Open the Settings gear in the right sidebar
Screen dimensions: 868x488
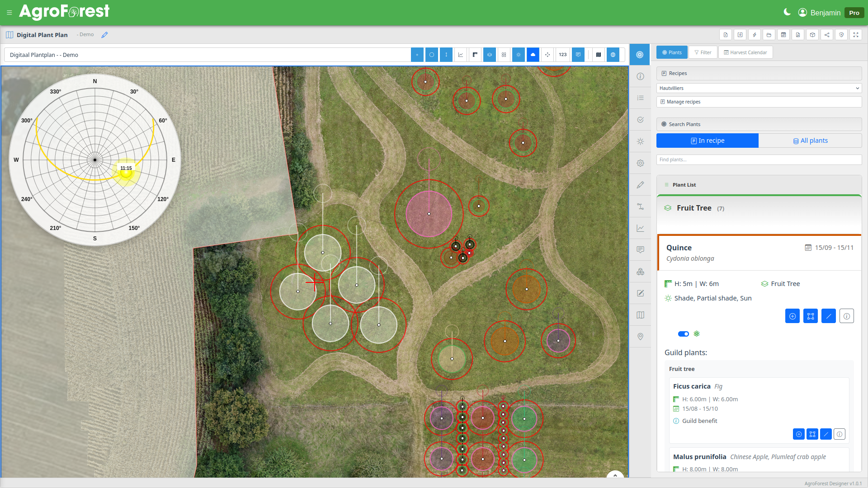point(640,163)
